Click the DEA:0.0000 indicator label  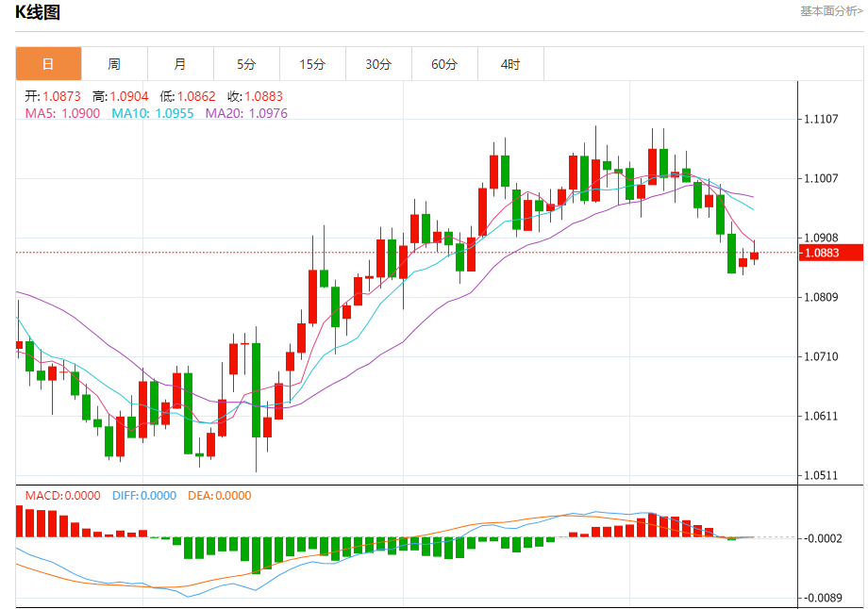[x=219, y=496]
